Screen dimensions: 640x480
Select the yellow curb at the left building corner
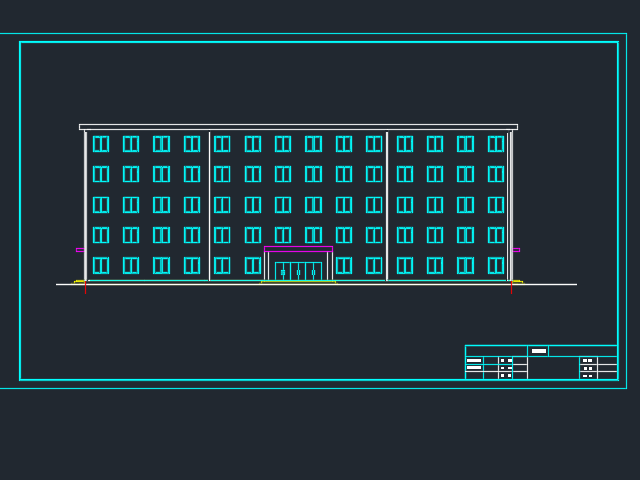pyautogui.click(x=79, y=282)
